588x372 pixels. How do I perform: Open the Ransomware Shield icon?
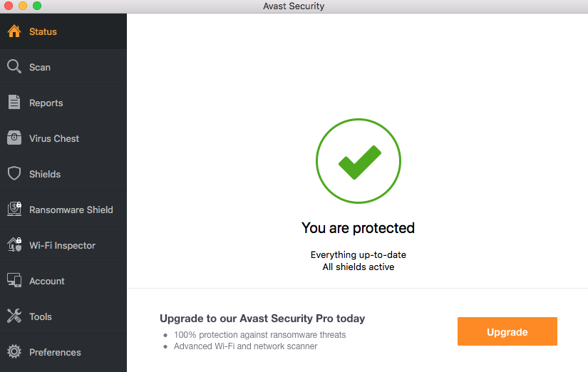coord(14,210)
